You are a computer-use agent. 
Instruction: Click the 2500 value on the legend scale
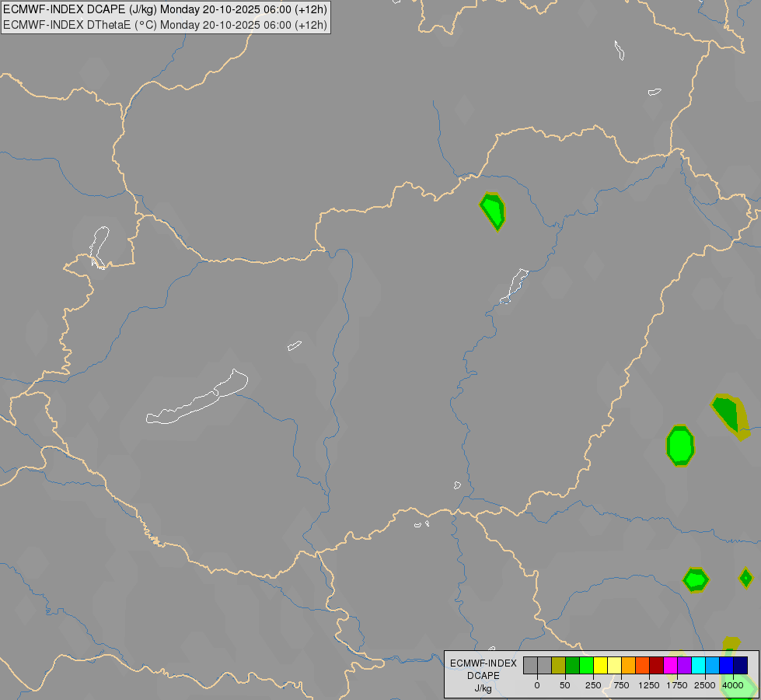705,685
